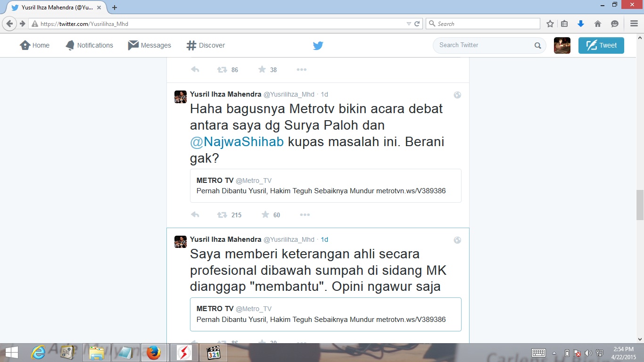644x362 pixels.
Task: Open the @NajwaShihab mention link
Action: (237, 142)
